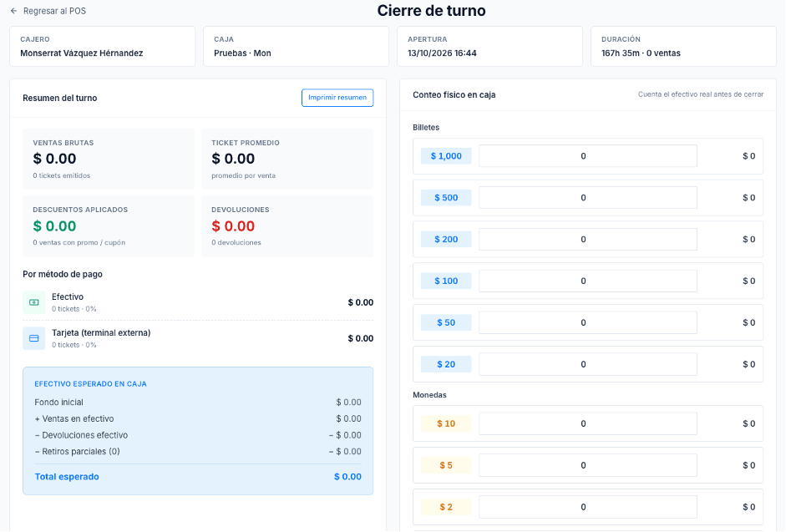Screen dimensions: 786x532
Task: Select the $ 10 coin count input
Action: pos(587,423)
